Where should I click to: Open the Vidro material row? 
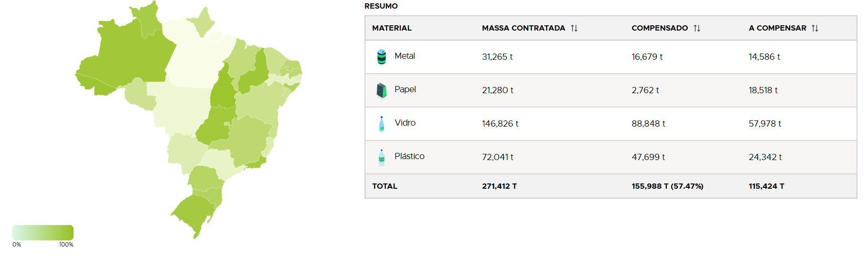tap(611, 124)
